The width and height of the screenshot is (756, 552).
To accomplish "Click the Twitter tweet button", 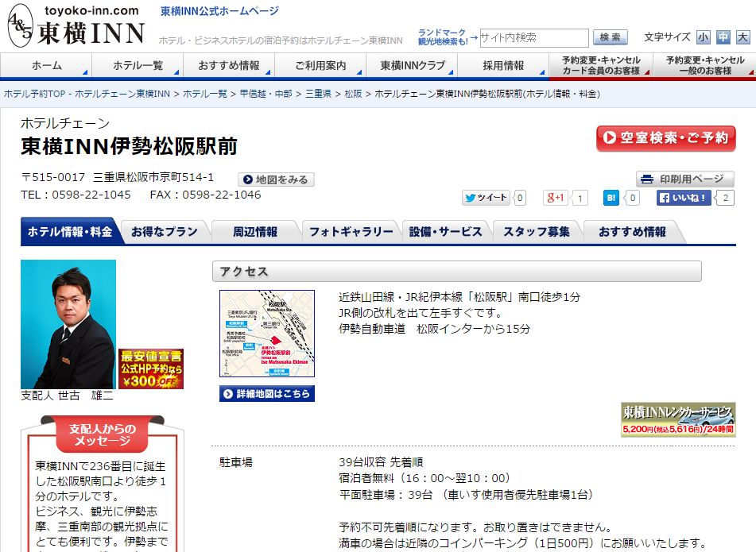I will [x=486, y=199].
